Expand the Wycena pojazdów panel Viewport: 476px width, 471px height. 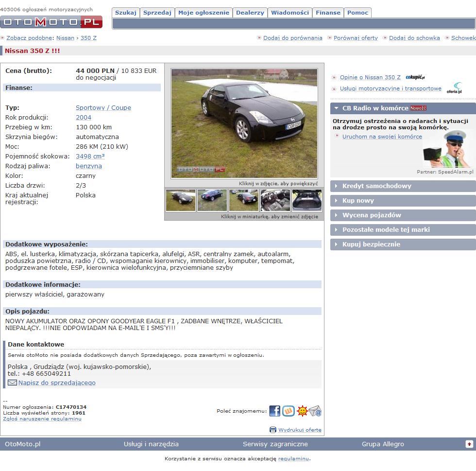[403, 215]
